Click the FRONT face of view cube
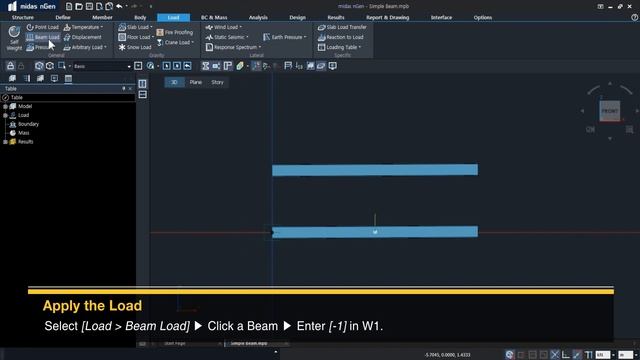The height and width of the screenshot is (360, 640). click(x=610, y=111)
